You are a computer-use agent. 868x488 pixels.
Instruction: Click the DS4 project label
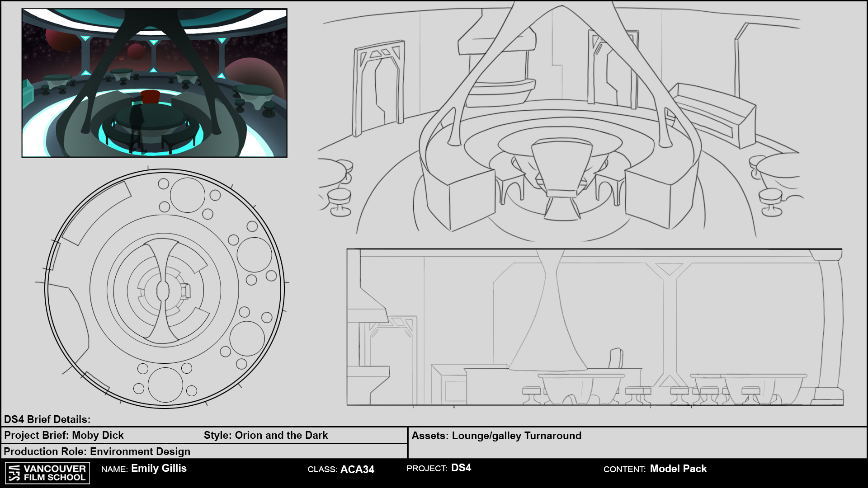tap(461, 468)
